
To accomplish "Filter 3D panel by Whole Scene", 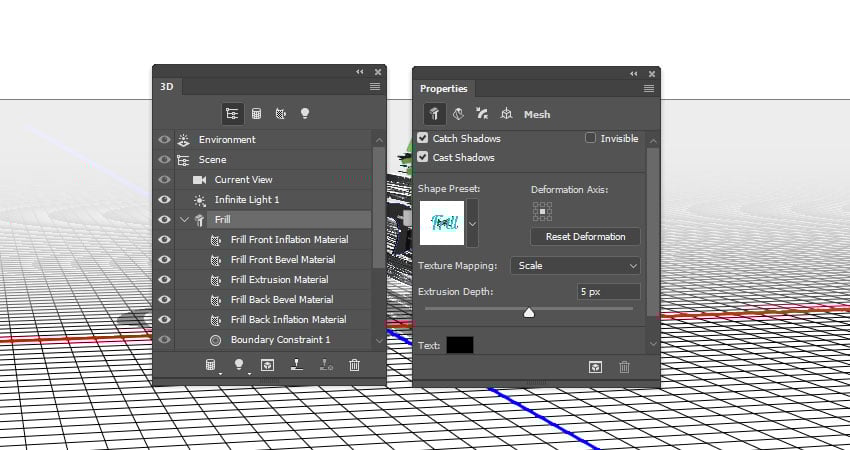I will point(232,114).
